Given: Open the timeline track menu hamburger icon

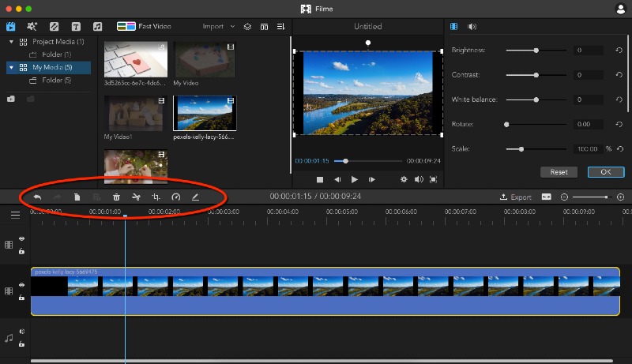Looking at the screenshot, I should pyautogui.click(x=15, y=215).
